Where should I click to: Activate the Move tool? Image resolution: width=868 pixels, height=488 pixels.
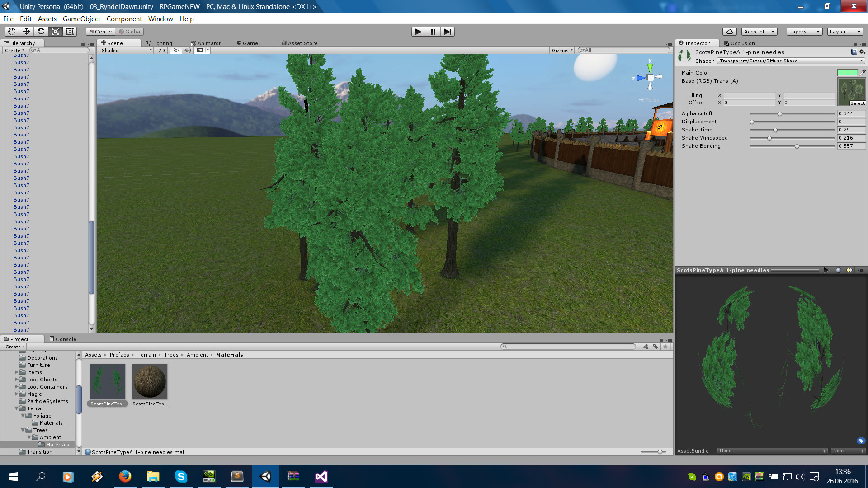(26, 32)
